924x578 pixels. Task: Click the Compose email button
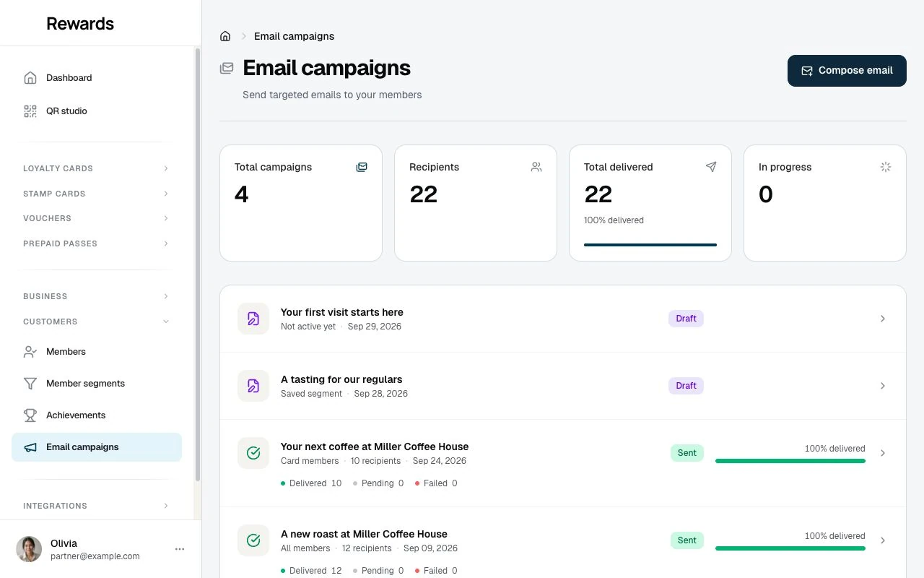[847, 71]
